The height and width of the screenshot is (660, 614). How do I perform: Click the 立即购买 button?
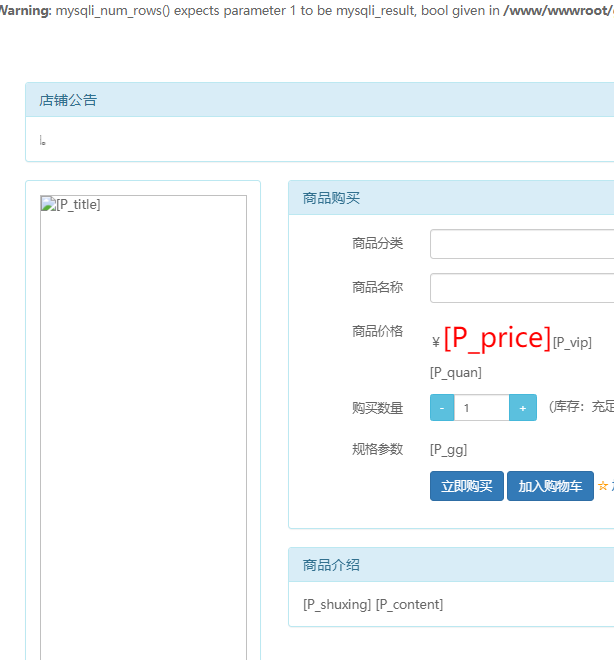(x=467, y=487)
